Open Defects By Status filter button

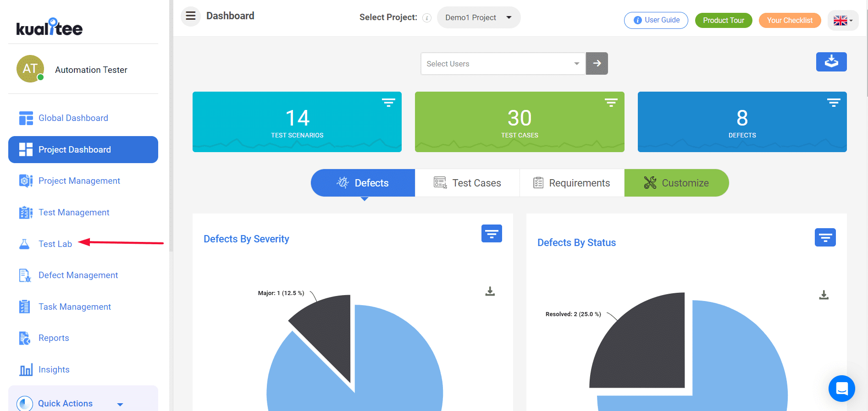[825, 237]
